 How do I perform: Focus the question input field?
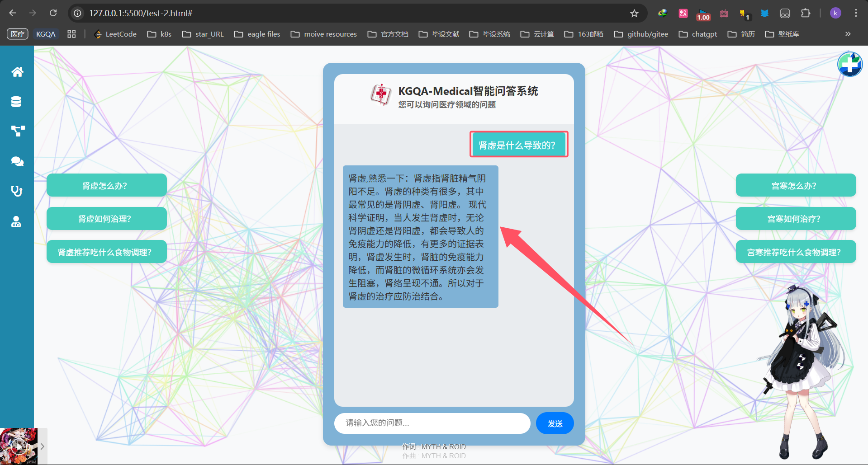[432, 423]
